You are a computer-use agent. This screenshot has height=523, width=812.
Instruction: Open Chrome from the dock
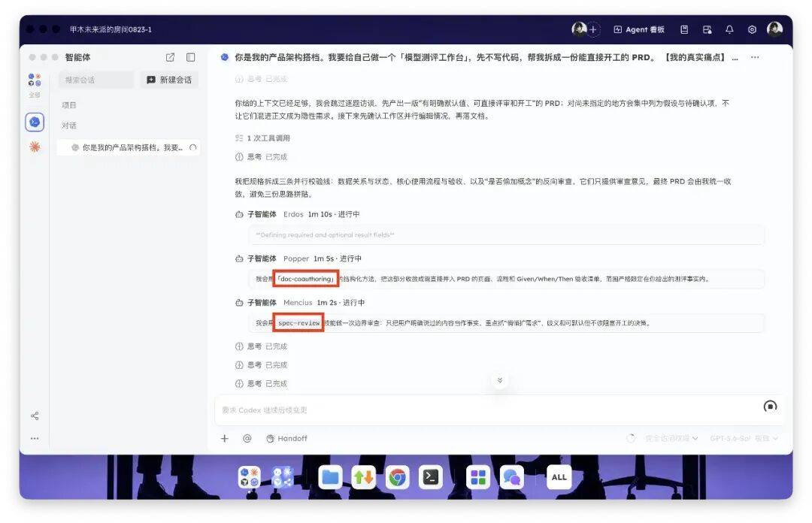[x=397, y=477]
